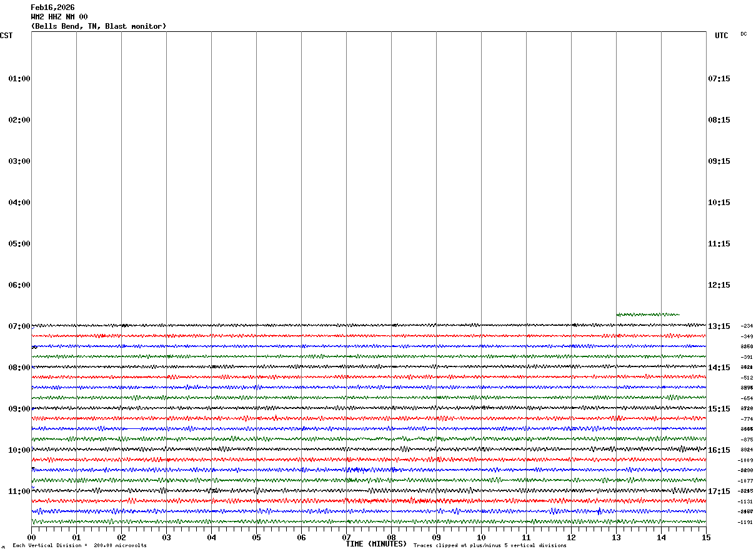The image size is (756, 554).
Task: Click the UTC timezone label
Action: pos(722,36)
